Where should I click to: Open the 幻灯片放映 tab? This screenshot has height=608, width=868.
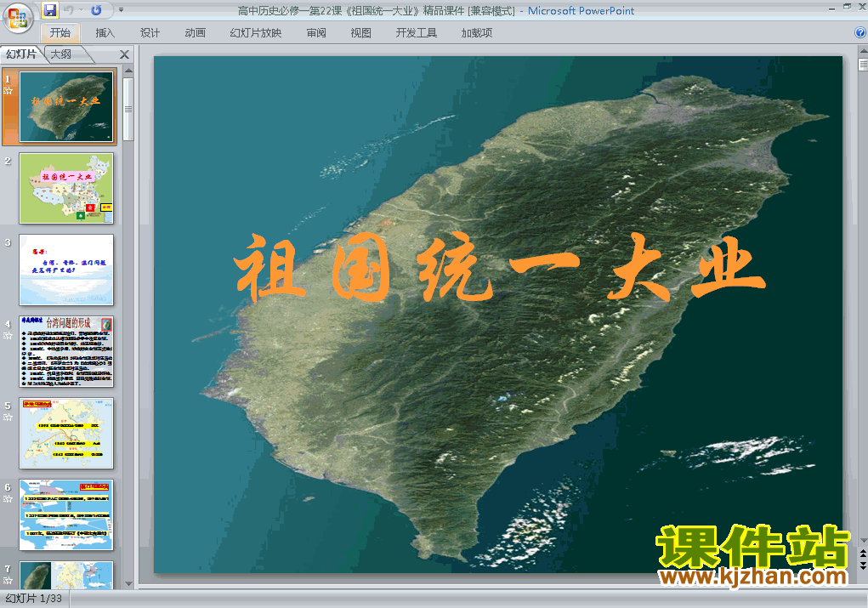256,32
